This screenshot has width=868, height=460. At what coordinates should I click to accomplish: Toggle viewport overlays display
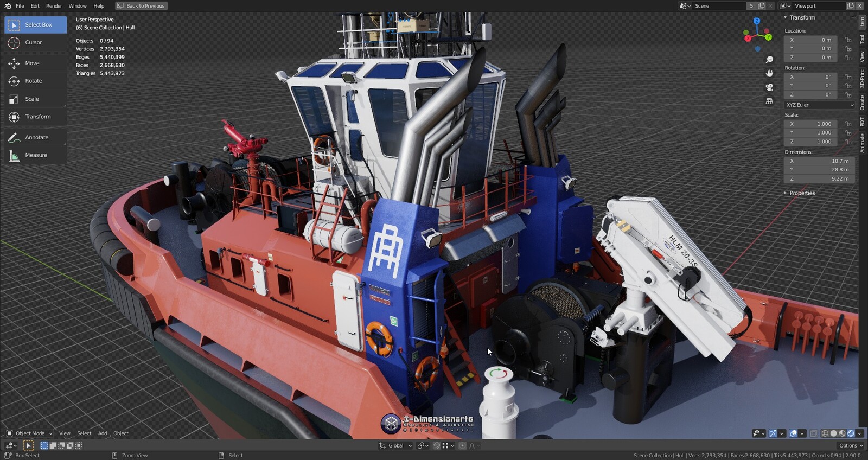[793, 433]
